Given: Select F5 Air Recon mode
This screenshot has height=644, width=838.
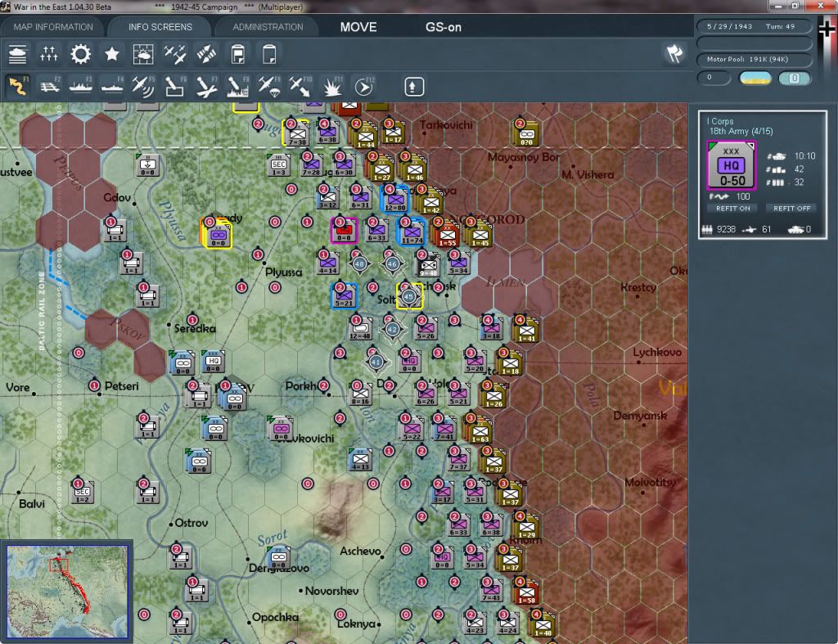Looking at the screenshot, I should click(x=143, y=87).
